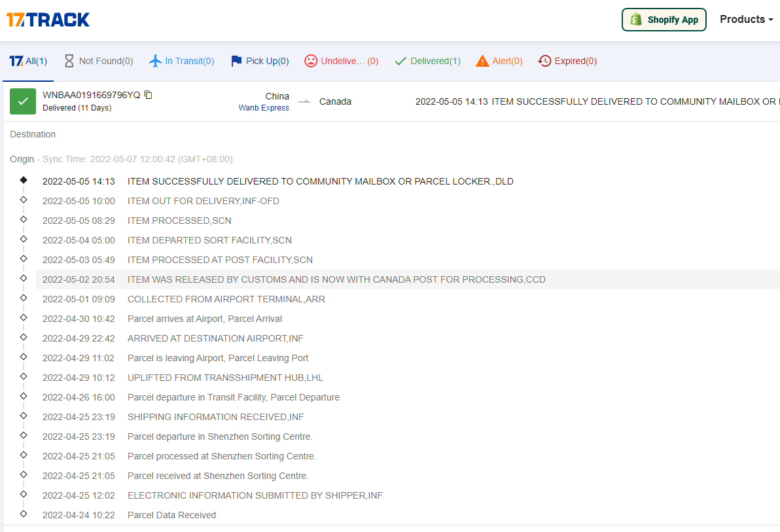Click the green delivered checkmark status icon
Viewport: 780px width, 532px height.
[23, 101]
